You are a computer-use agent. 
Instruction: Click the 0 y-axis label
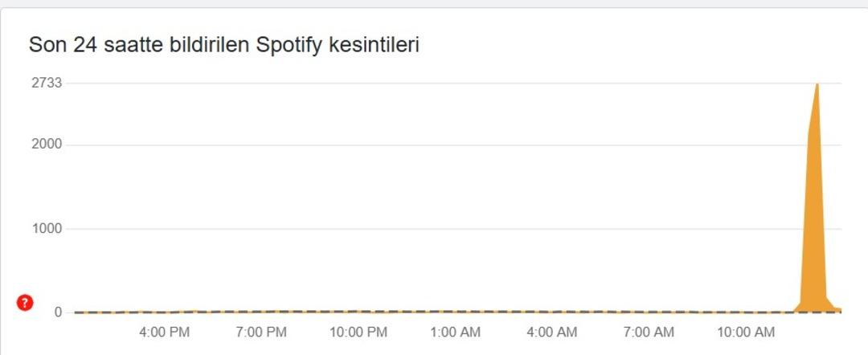tap(58, 312)
